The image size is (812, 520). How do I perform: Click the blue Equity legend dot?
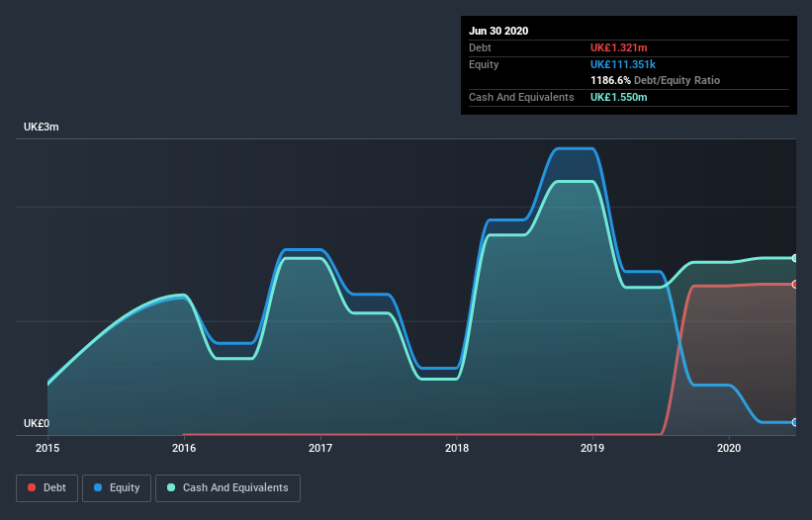pos(98,487)
